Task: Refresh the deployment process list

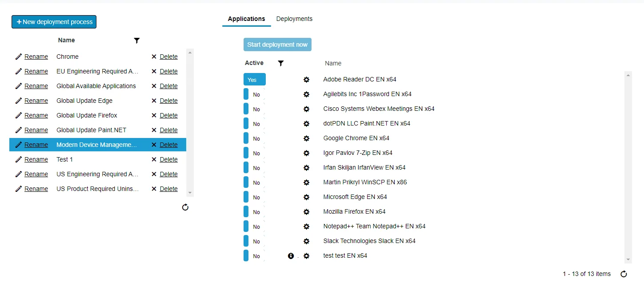Action: tap(185, 207)
